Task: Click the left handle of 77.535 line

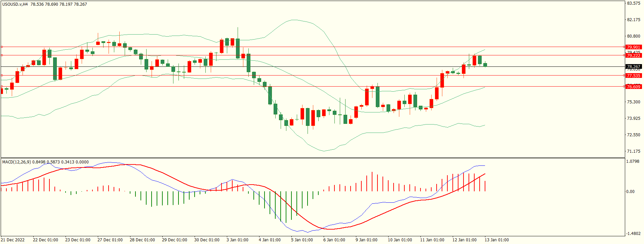Action: (x=2, y=76)
